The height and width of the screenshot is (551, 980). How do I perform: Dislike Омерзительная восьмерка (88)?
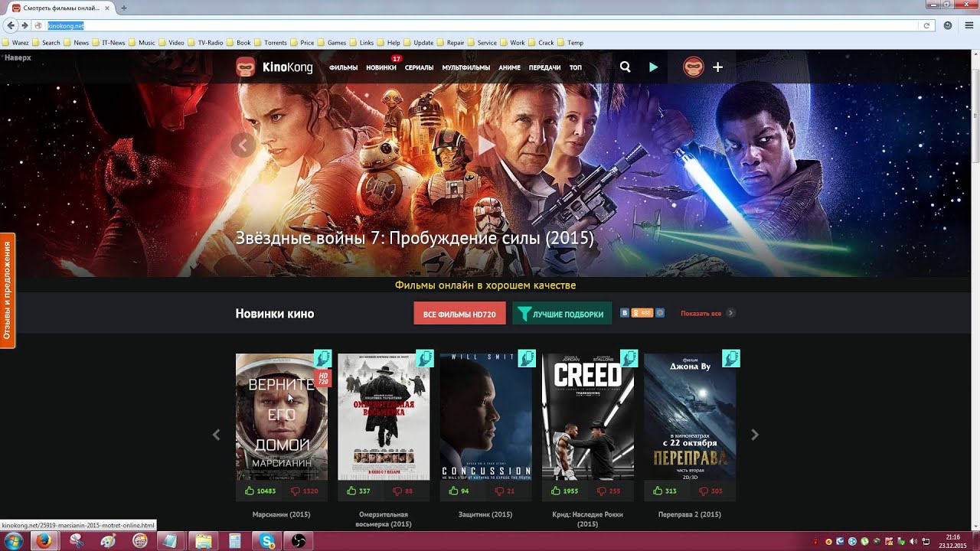pos(403,491)
